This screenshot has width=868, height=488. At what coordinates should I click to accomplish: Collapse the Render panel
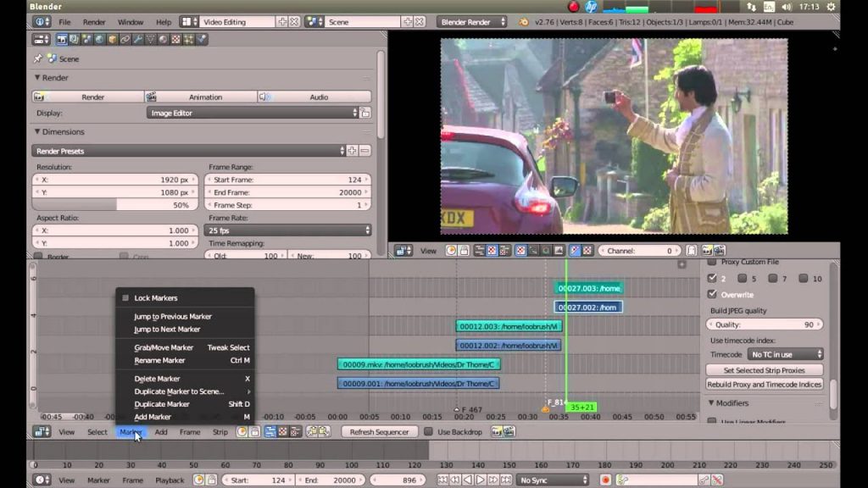coord(37,77)
